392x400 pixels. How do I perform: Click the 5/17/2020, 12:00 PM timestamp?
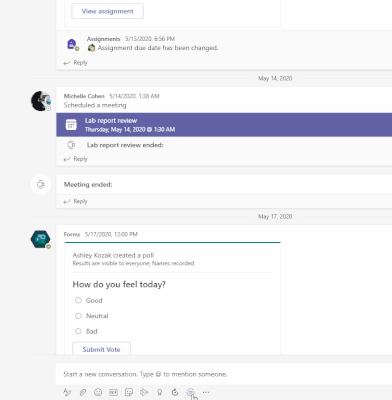[x=111, y=234]
